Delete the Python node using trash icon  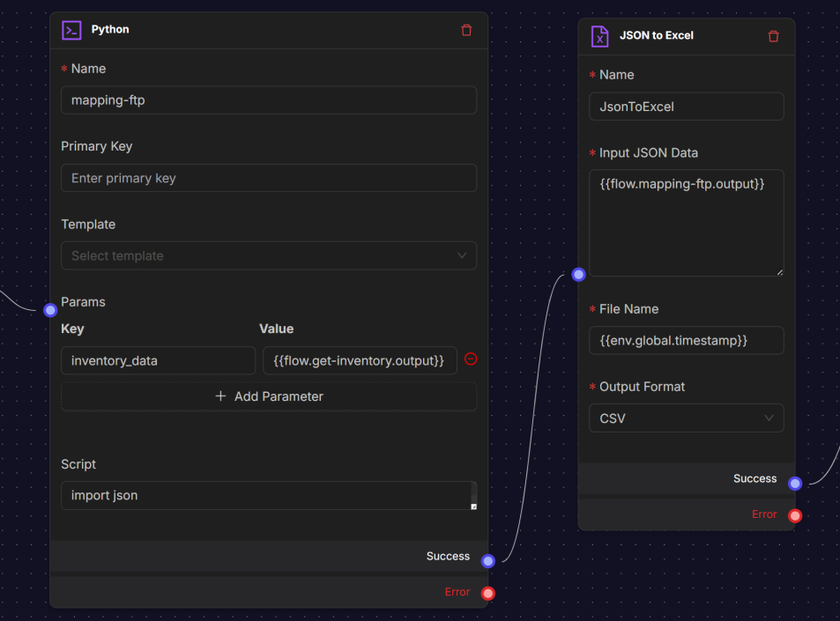pyautogui.click(x=466, y=30)
